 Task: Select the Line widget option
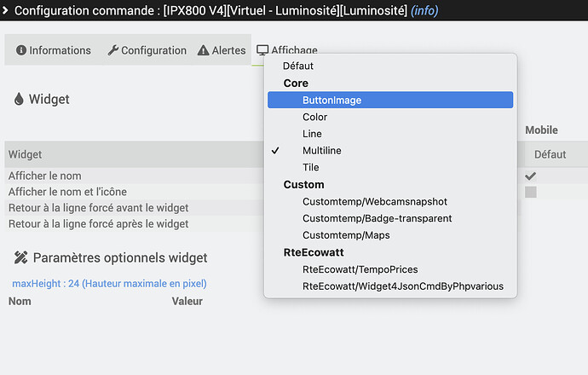click(x=312, y=134)
